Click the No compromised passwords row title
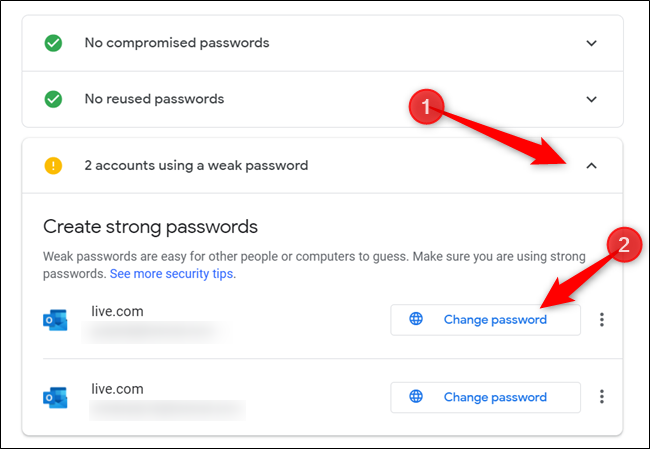 (176, 43)
